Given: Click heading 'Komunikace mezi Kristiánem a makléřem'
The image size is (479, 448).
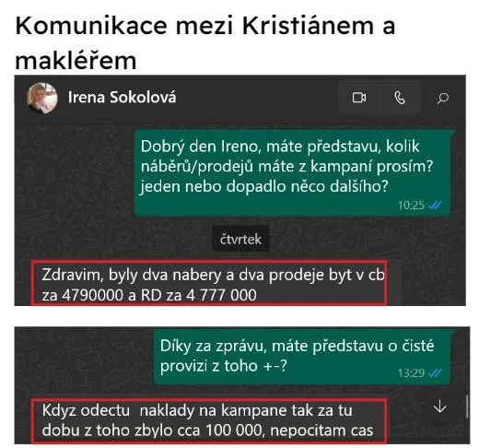Looking at the screenshot, I should coord(205,43).
